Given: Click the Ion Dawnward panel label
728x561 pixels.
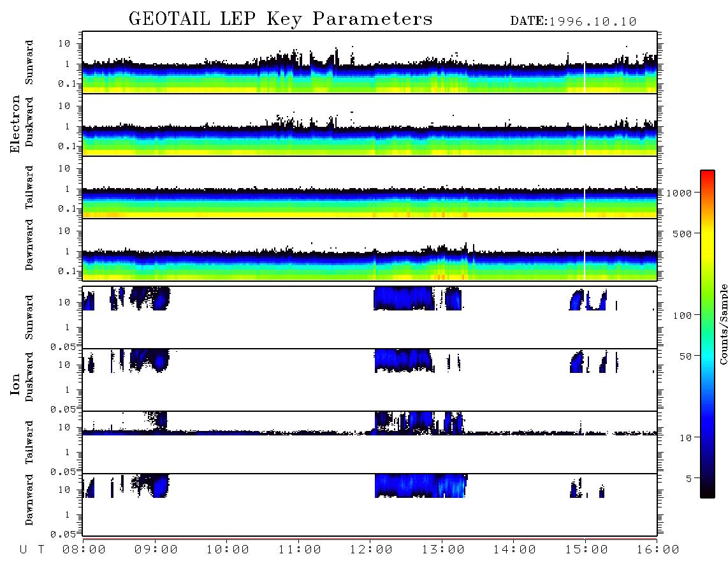Looking at the screenshot, I should point(29,500).
